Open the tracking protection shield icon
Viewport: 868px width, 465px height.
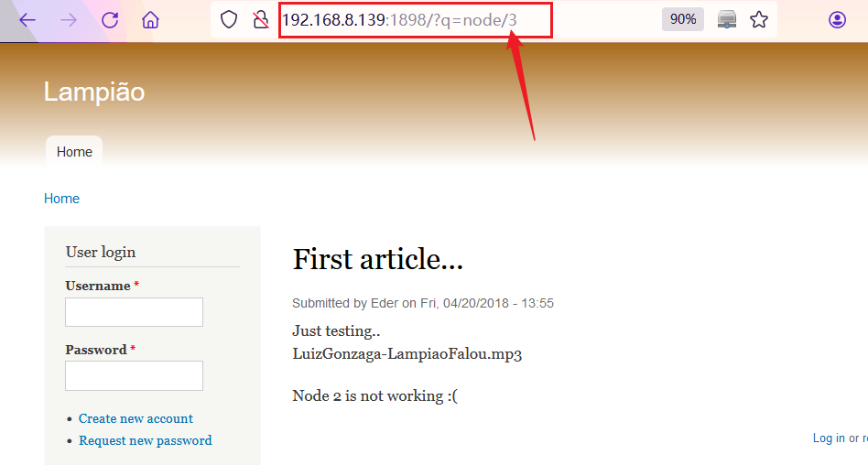coord(229,19)
